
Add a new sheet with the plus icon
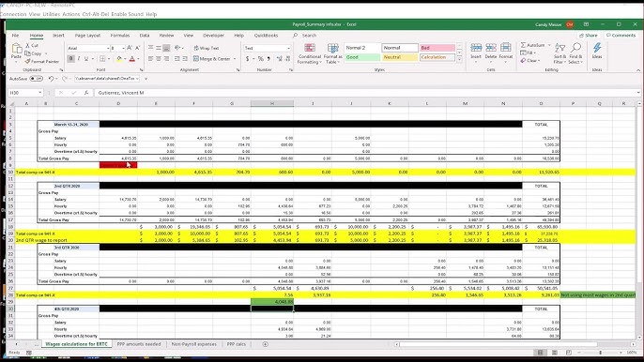coord(266,344)
